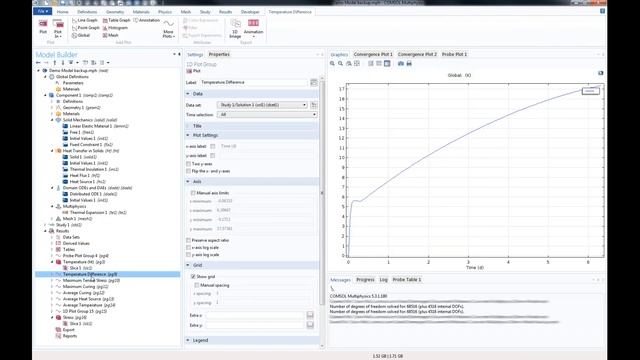Open the Time selection dropdown
Viewport: 640px width, 360px height.
(x=267, y=115)
